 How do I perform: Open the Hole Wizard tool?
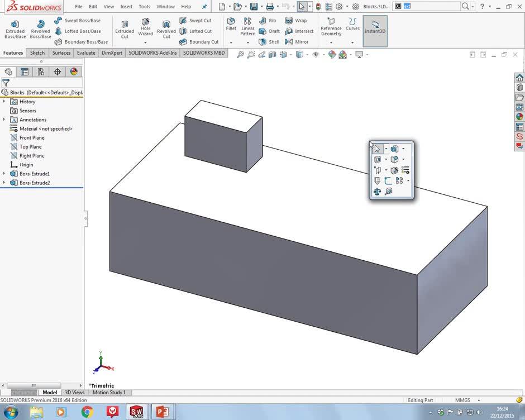pyautogui.click(x=145, y=27)
